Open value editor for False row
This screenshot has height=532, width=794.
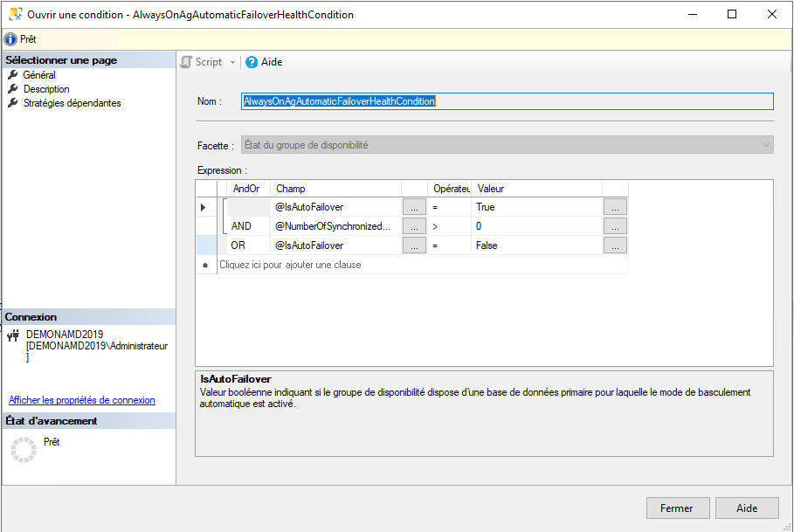click(x=615, y=245)
